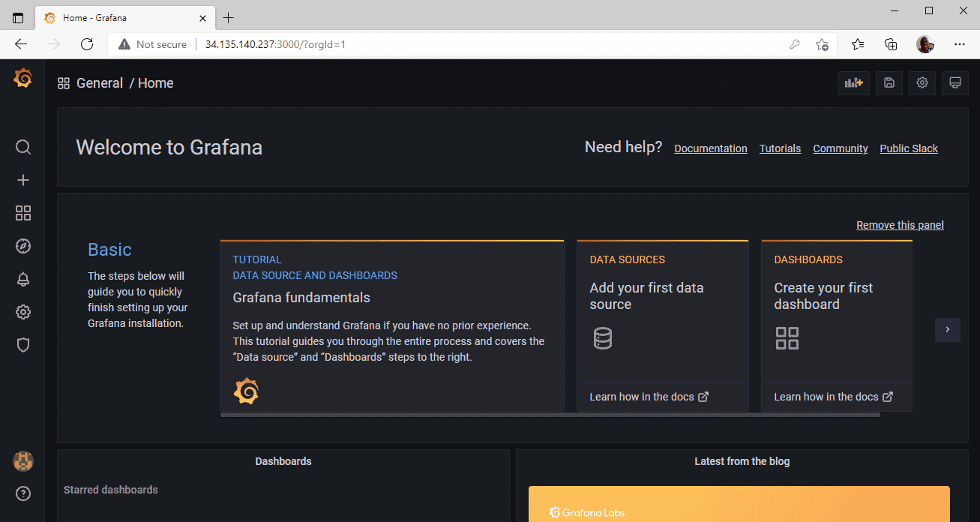
Task: Click the browser address bar URL
Action: pos(275,44)
